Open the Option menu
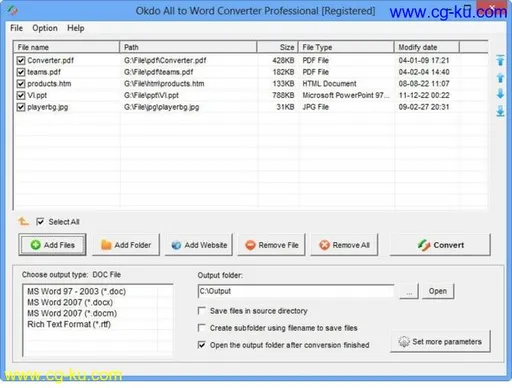The height and width of the screenshot is (388, 512). pos(45,28)
